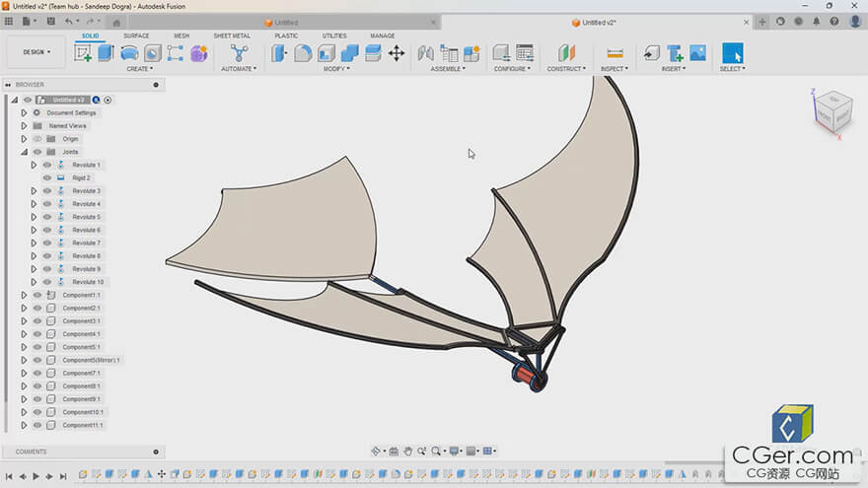Open the Design workspace dropdown
Screen dimensions: 868x488
[36, 52]
